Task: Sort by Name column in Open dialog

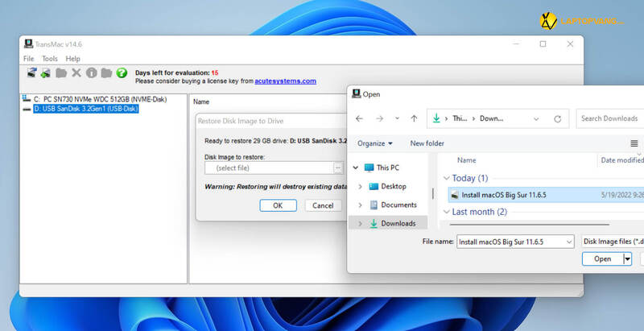Action: pyautogui.click(x=467, y=160)
